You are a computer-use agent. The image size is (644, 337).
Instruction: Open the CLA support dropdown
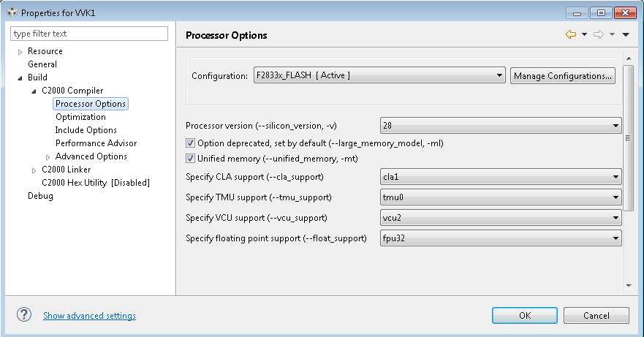tap(501, 177)
